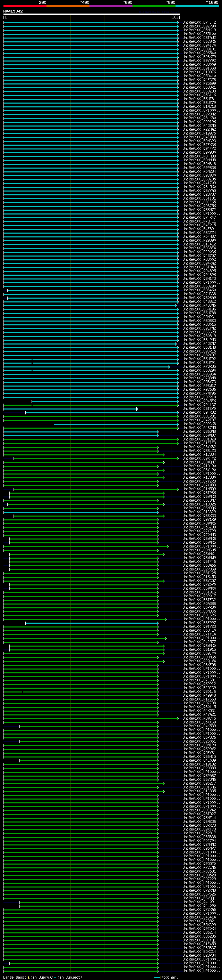Select hit label UniRef100_A8D009
Viewport: 222px width, 980px height.
(199, 64)
